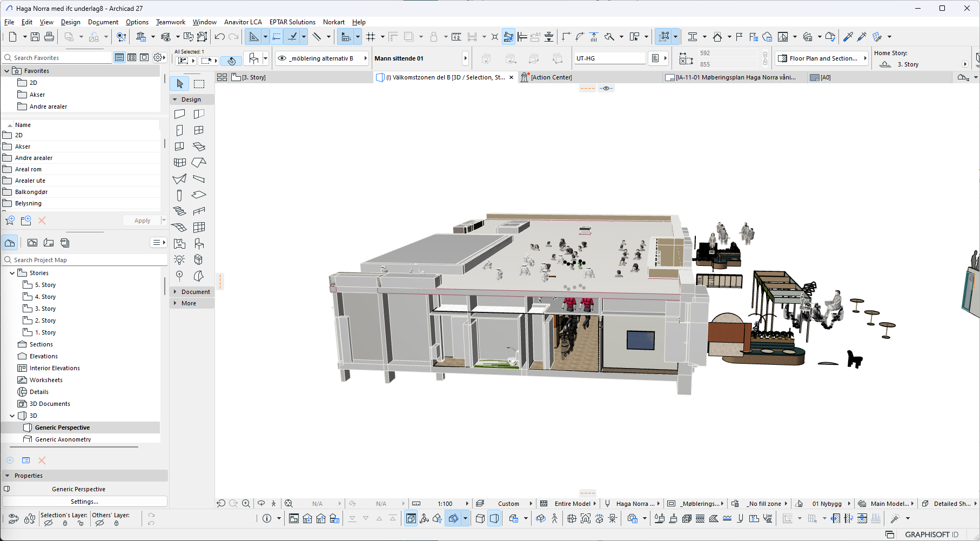
Task: Toggle Others' Layer visibility icon
Action: 99,523
